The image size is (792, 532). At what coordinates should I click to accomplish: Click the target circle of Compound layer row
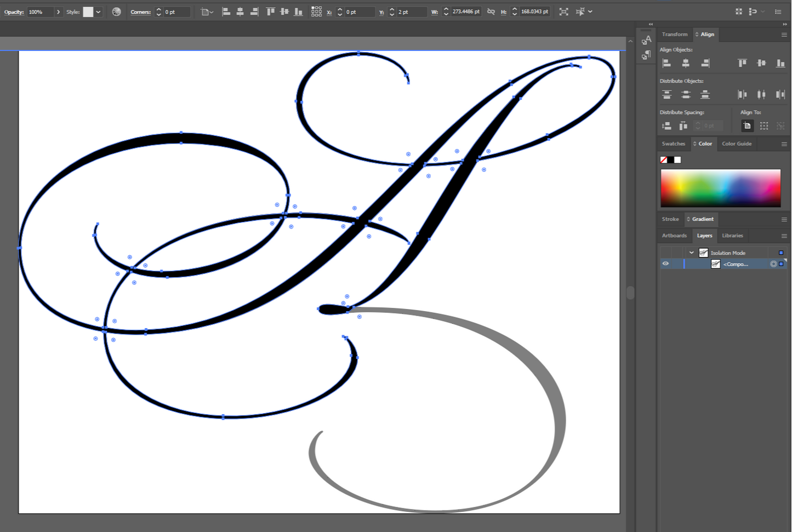click(x=773, y=264)
